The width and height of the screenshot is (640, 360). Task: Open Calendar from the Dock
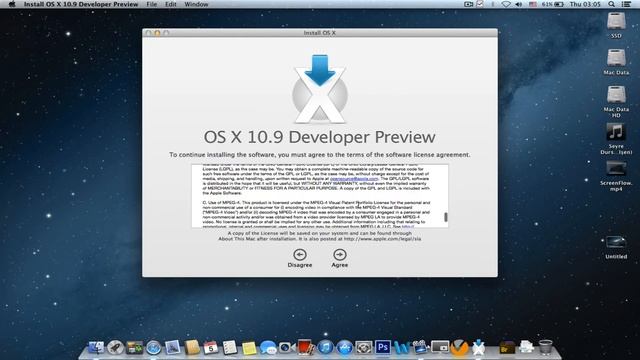coord(211,347)
